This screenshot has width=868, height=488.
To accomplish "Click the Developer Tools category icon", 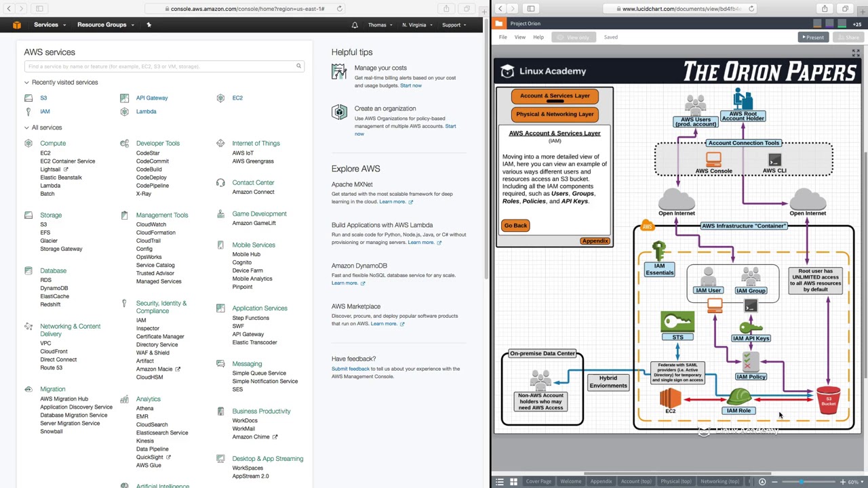I will pyautogui.click(x=124, y=143).
